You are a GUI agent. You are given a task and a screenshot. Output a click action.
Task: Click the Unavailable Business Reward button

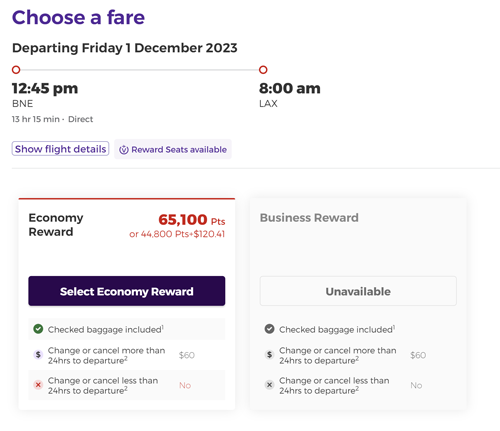[358, 291]
